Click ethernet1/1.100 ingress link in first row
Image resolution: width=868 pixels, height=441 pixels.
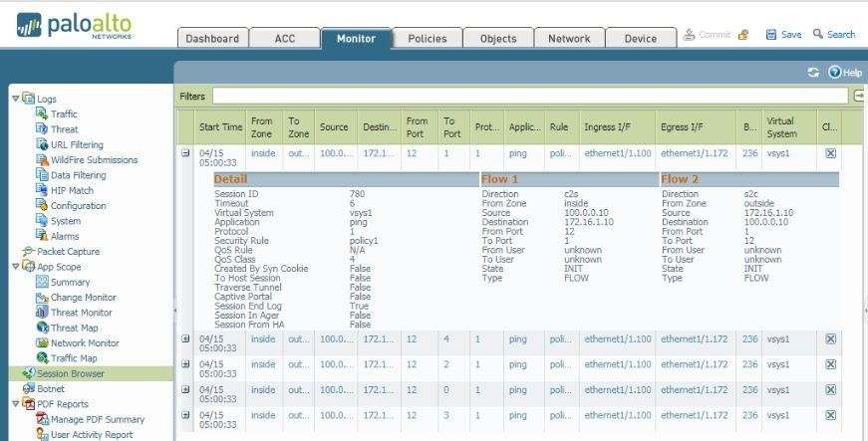pos(617,154)
